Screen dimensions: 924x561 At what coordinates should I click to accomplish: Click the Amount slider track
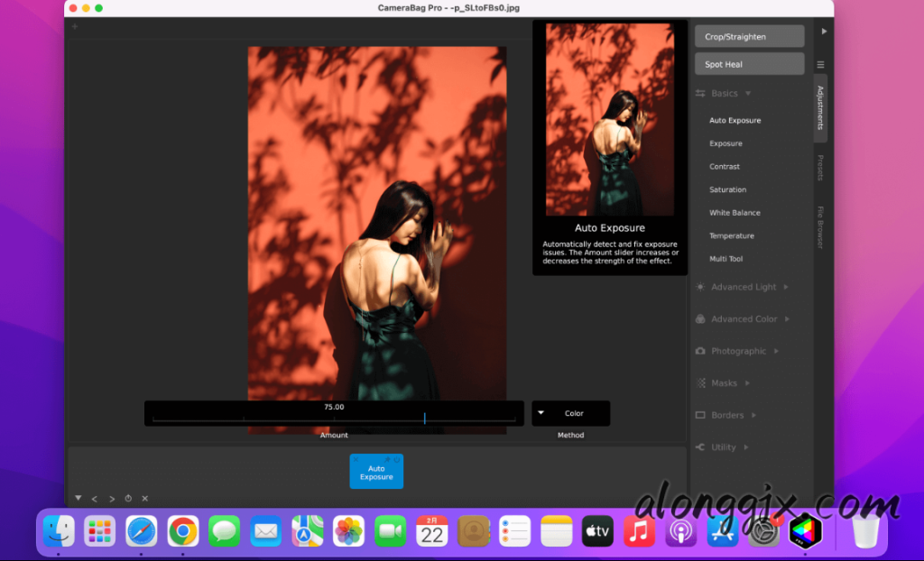[x=334, y=418]
